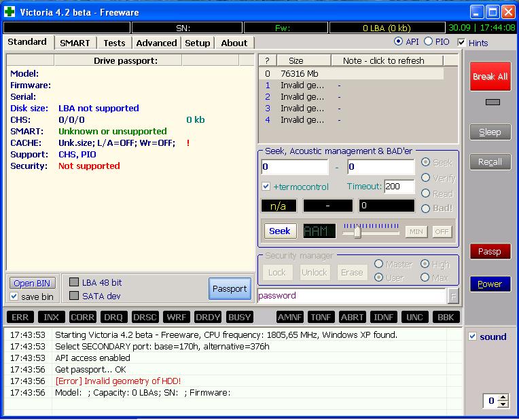Screen dimensions: 519x420
Task: Select drive 0 row 76316 Mb
Action: [x=351, y=73]
